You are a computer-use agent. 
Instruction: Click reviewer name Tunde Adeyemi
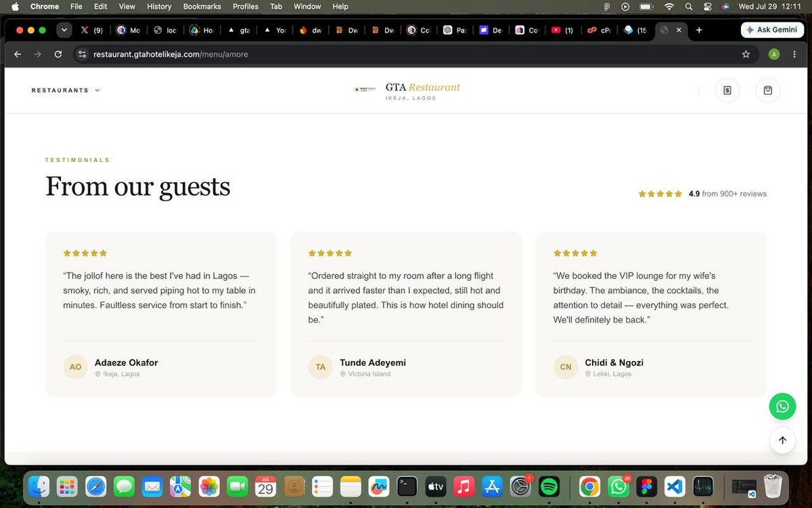pos(373,362)
